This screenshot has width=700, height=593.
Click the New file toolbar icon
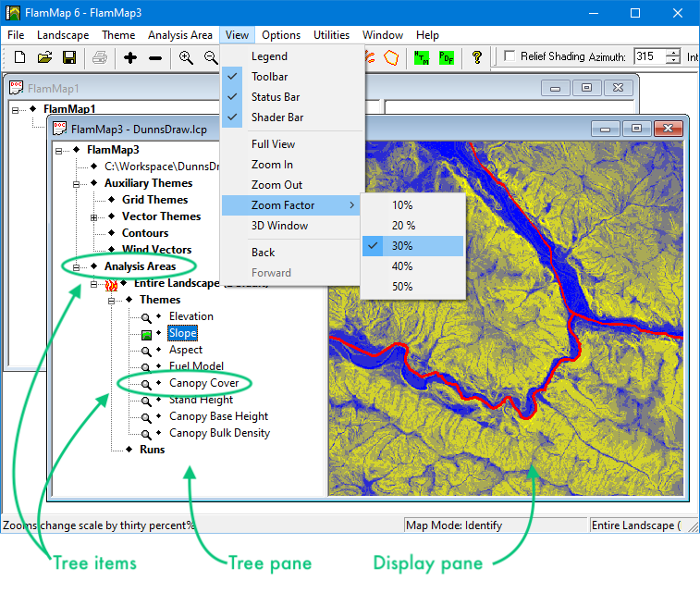tap(19, 57)
